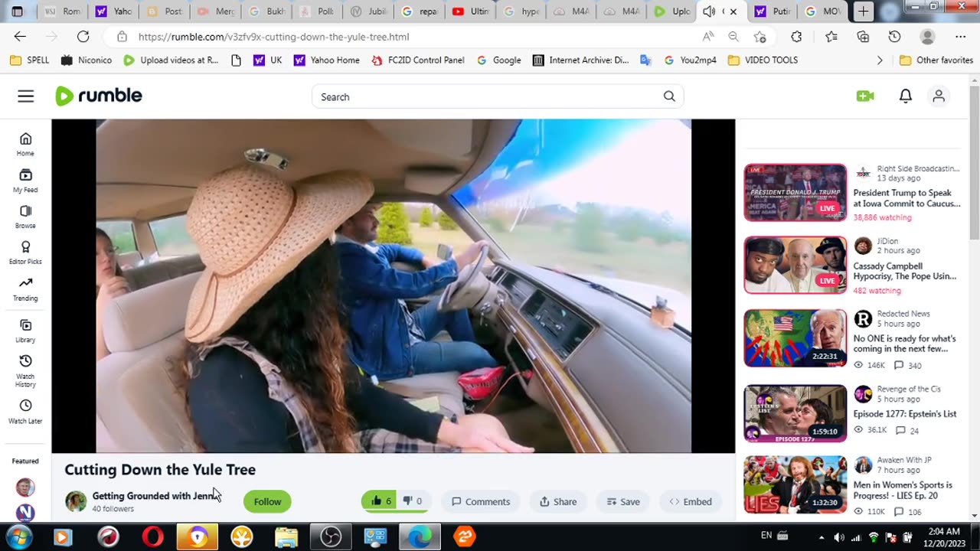Open browser extensions
Viewport: 980px width, 551px height.
(x=796, y=37)
